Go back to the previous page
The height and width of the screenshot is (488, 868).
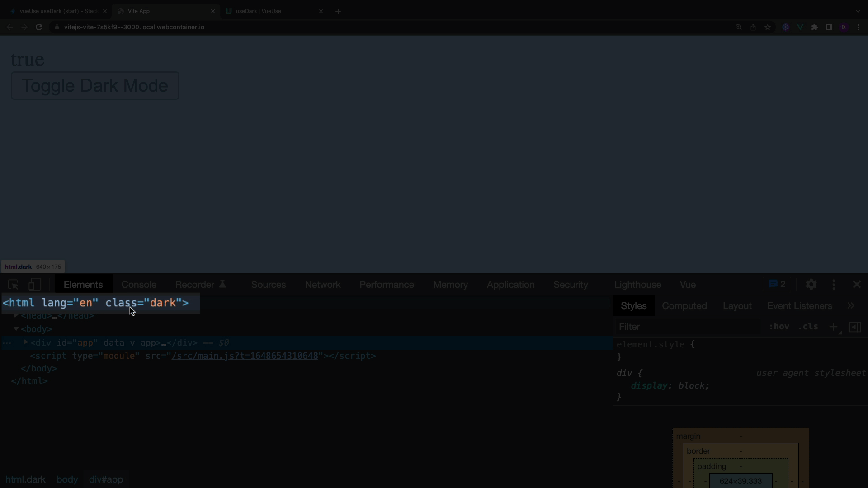pyautogui.click(x=10, y=28)
